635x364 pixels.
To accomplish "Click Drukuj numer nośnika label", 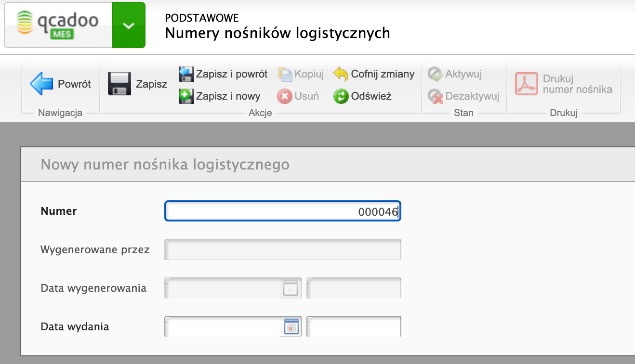I will tap(577, 84).
